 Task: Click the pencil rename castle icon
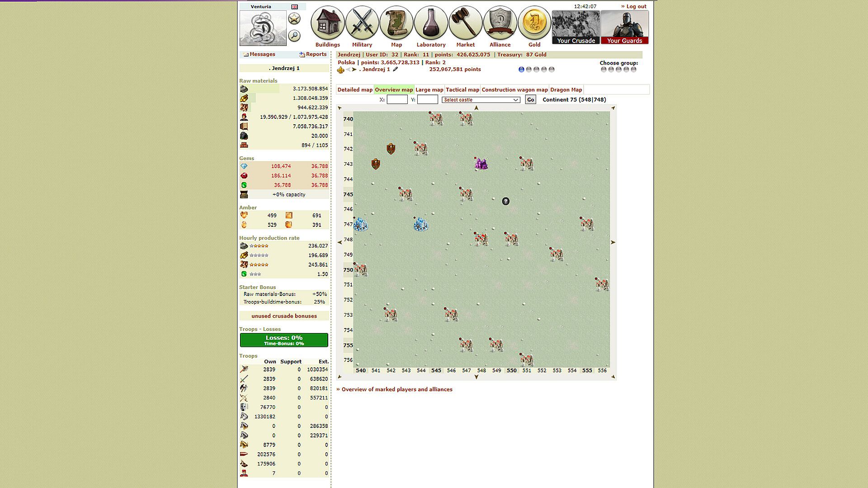396,70
